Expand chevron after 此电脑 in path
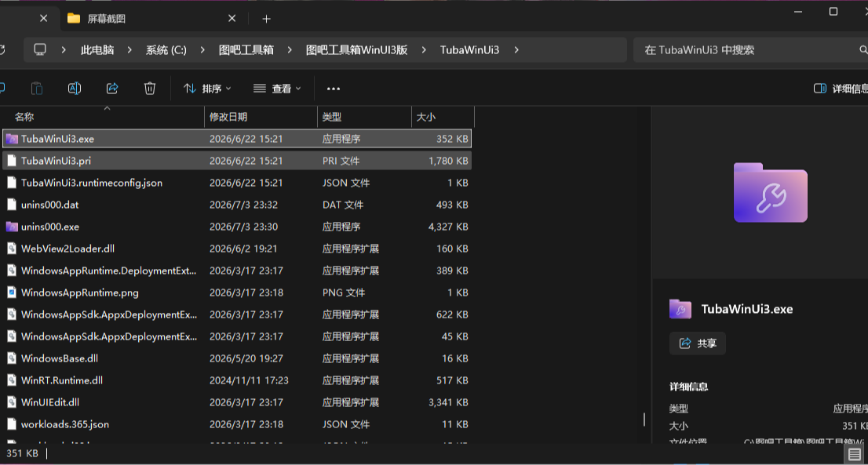868x465 pixels. (x=129, y=49)
